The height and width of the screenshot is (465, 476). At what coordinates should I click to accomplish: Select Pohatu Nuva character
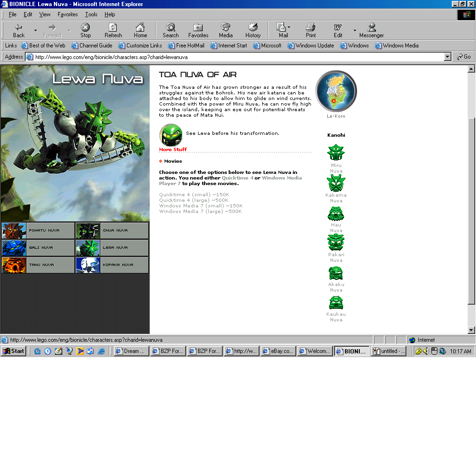(x=38, y=231)
